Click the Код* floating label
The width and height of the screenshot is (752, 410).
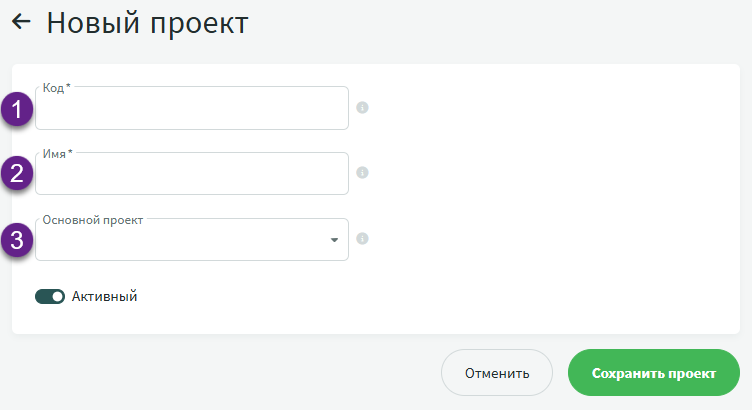56,88
